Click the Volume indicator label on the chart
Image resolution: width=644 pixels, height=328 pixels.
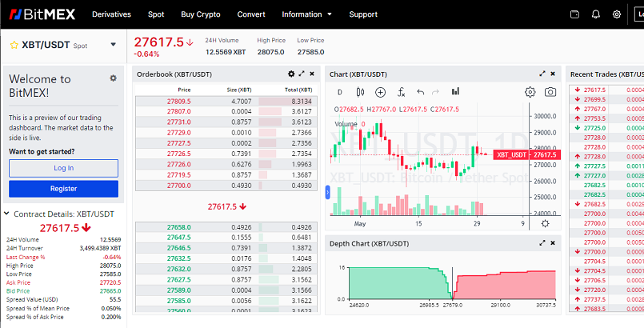[346, 124]
